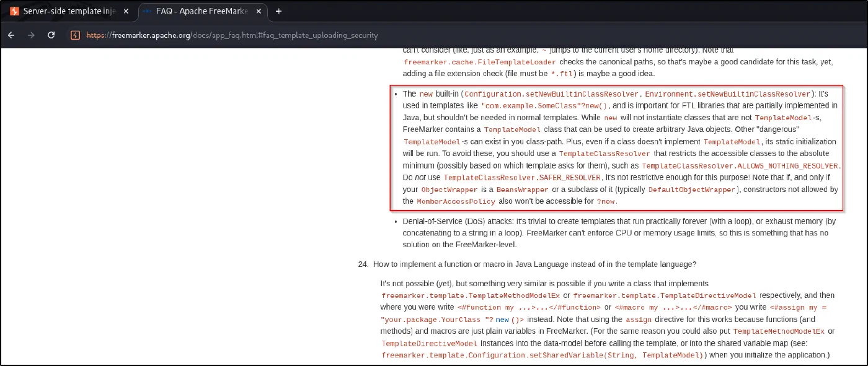Select the FAQ - Apache FreeMarker tab
This screenshot has width=868, height=366.
[x=203, y=11]
